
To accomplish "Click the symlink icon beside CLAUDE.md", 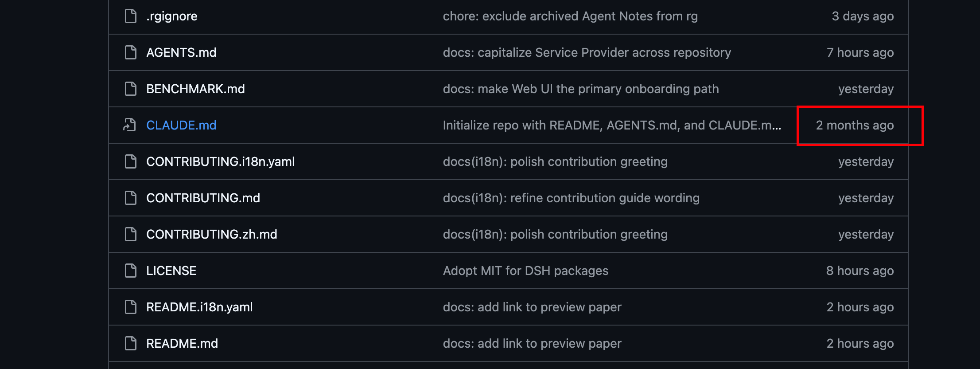I will pos(130,125).
